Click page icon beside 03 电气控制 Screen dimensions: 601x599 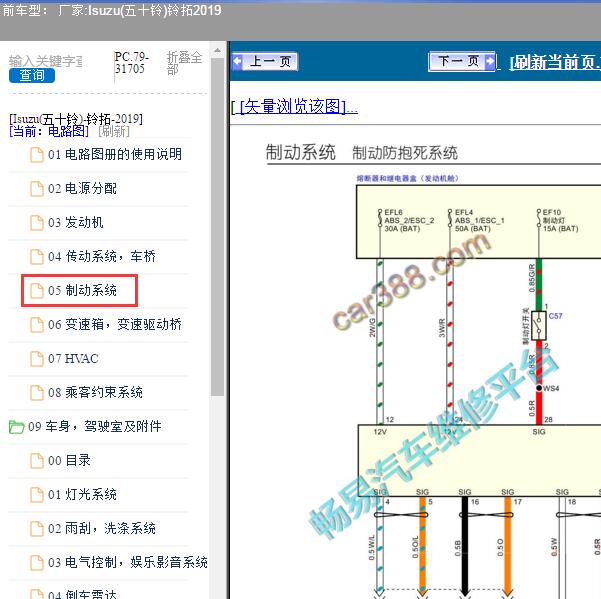(37, 563)
